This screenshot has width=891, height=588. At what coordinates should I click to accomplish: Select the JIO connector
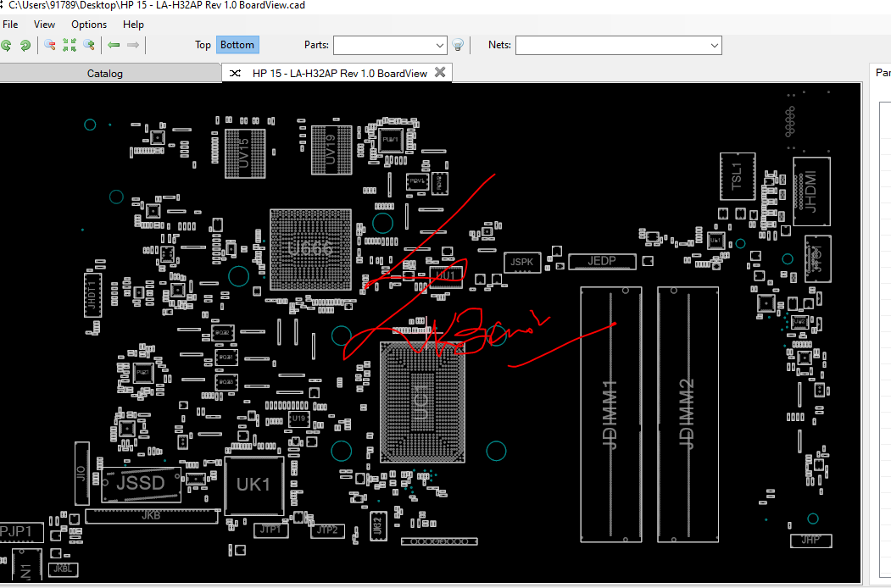coord(82,474)
